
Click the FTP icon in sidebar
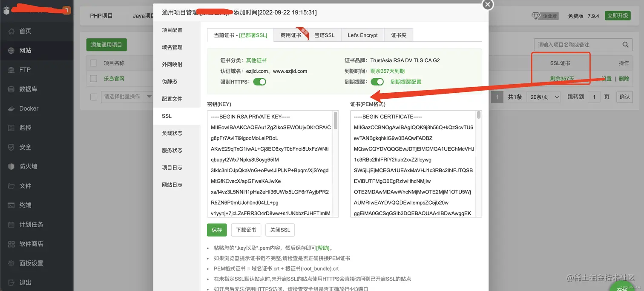(x=11, y=70)
